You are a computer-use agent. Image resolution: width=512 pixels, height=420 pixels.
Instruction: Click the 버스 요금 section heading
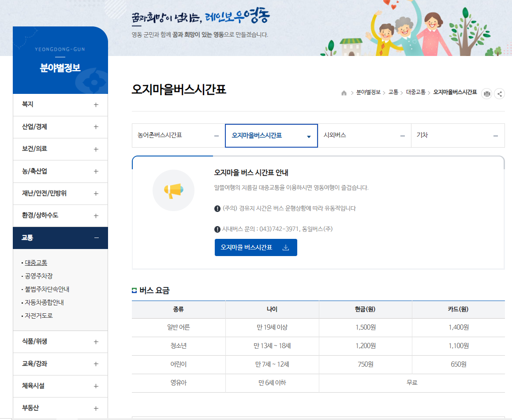click(x=154, y=290)
